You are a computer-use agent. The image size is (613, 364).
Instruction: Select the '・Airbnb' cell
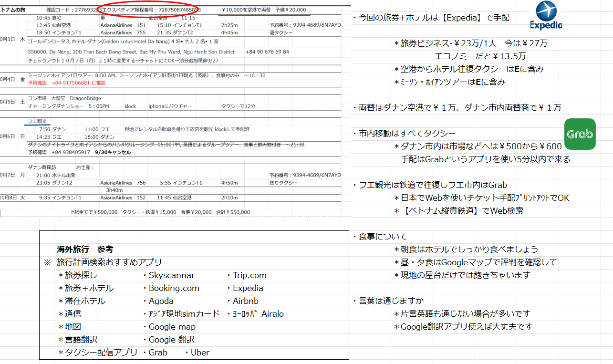pyautogui.click(x=242, y=301)
